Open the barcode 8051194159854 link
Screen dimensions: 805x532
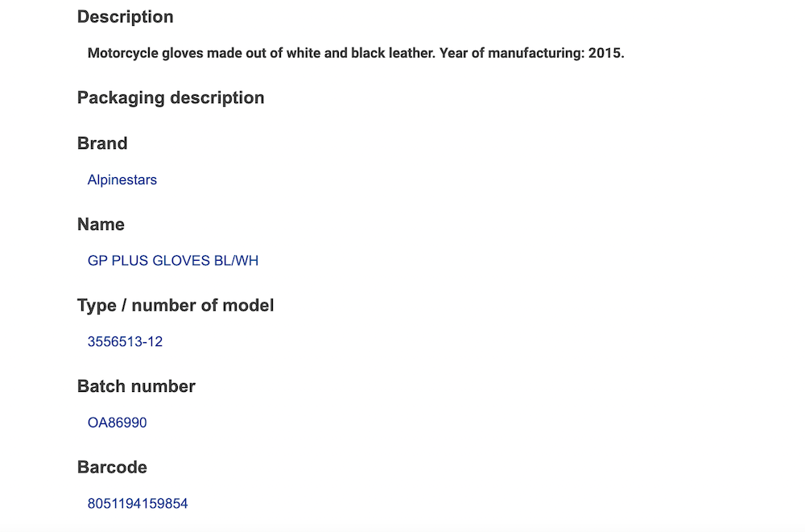(138, 504)
